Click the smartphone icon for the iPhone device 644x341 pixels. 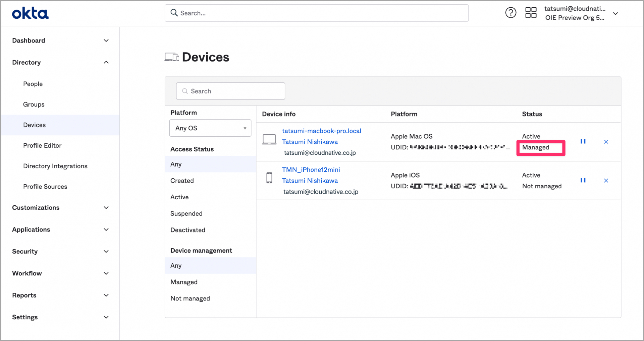tap(269, 178)
